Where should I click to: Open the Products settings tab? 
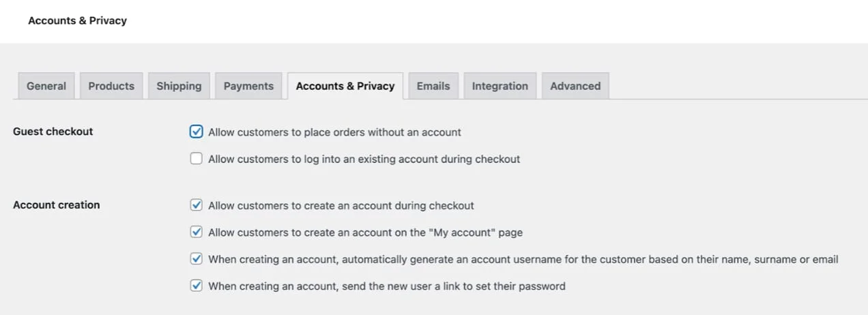point(111,86)
